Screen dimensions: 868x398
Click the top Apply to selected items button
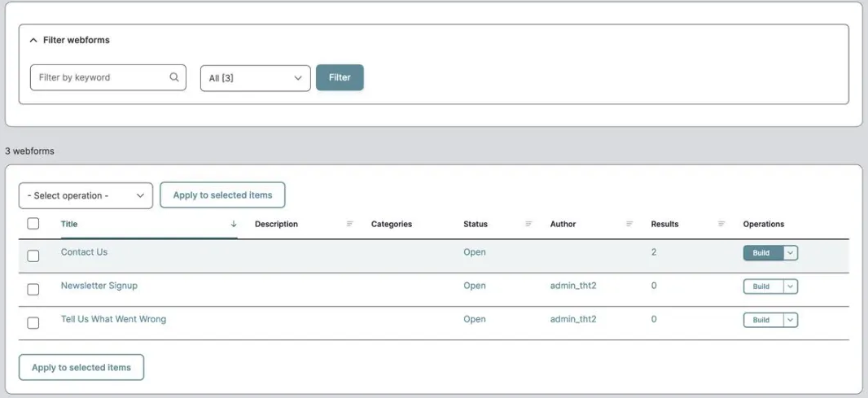point(222,195)
